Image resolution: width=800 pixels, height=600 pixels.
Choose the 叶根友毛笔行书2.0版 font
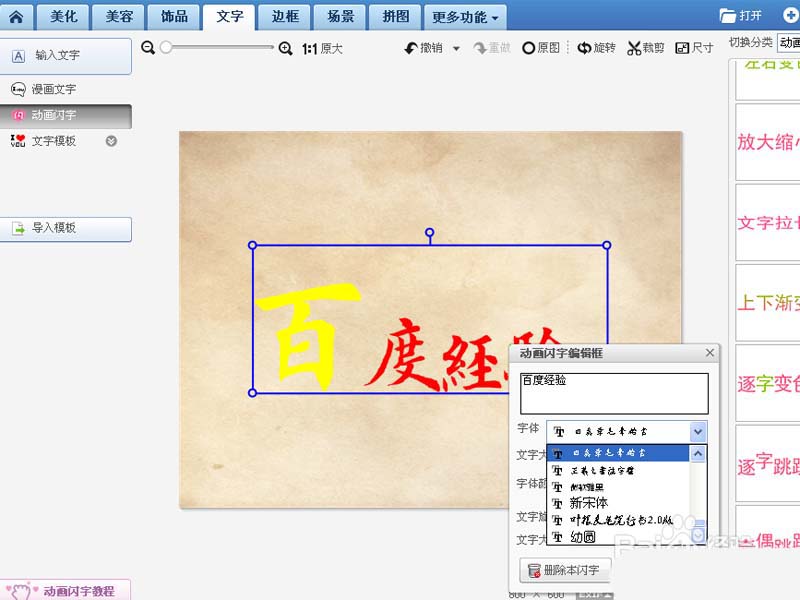coord(618,520)
